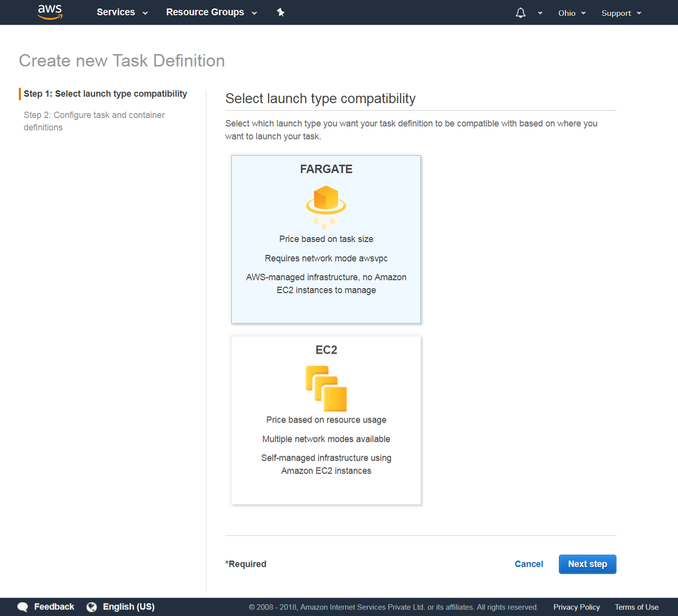Change language via English (US)
The height and width of the screenshot is (616, 678).
(x=129, y=607)
